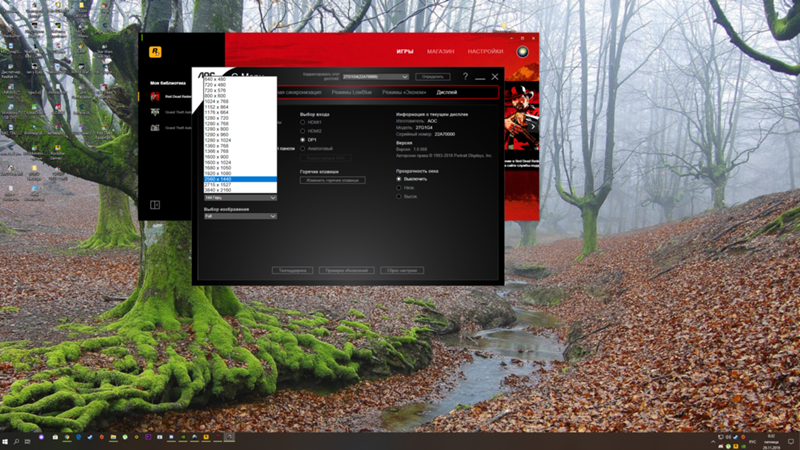
Task: Choose 1920 x 1080 from resolution list
Action: point(240,173)
